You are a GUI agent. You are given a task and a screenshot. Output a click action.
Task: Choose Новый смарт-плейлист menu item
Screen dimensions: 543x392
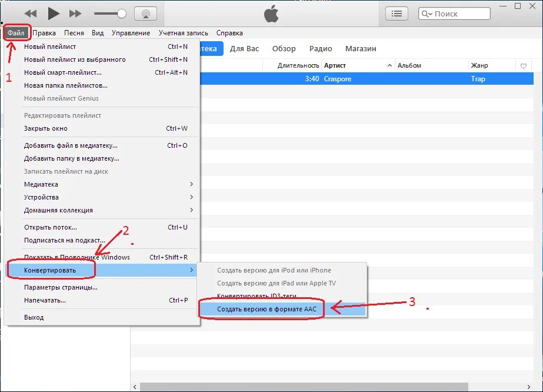[x=102, y=72]
